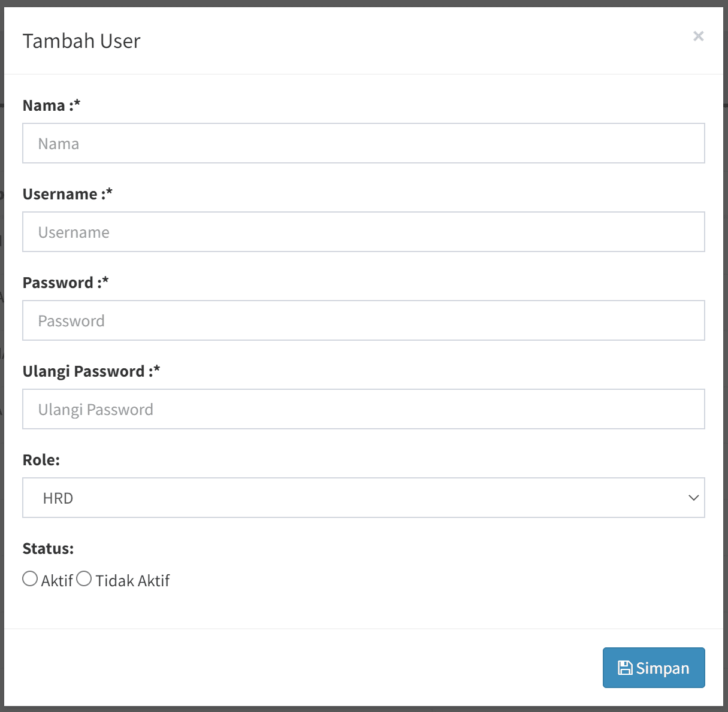
Task: Focus the Password input field
Action: click(x=363, y=321)
